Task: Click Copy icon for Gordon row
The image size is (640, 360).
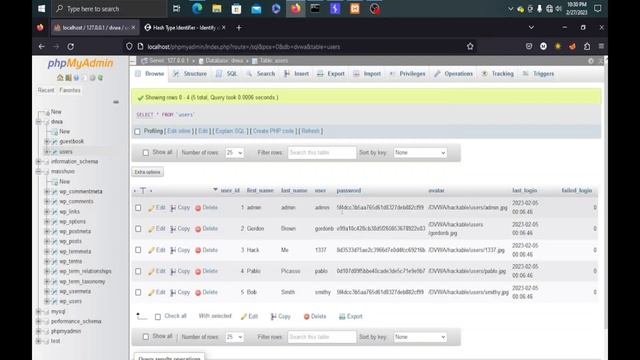Action: (x=173, y=229)
